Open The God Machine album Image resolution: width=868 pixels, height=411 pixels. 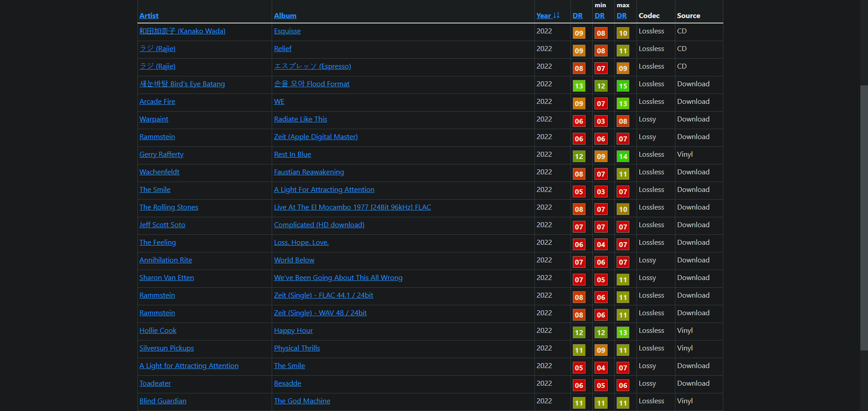click(x=302, y=401)
